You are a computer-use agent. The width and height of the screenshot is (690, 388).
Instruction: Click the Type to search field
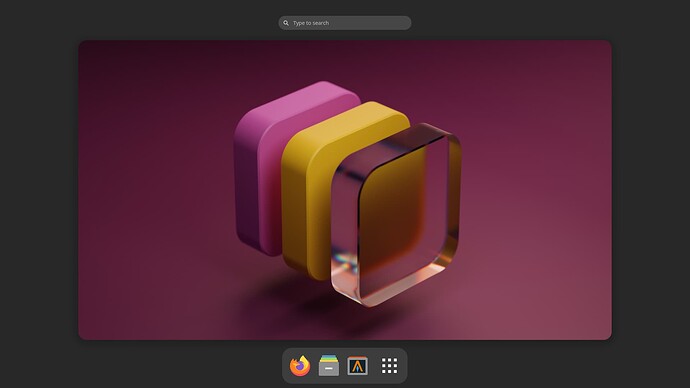point(345,23)
